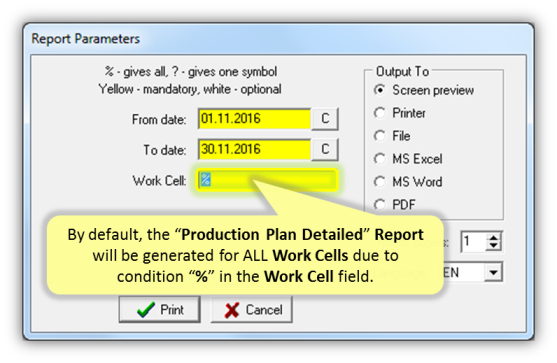Image resolution: width=557 pixels, height=363 pixels.
Task: Increase number of copies with up arrow
Action: (493, 237)
